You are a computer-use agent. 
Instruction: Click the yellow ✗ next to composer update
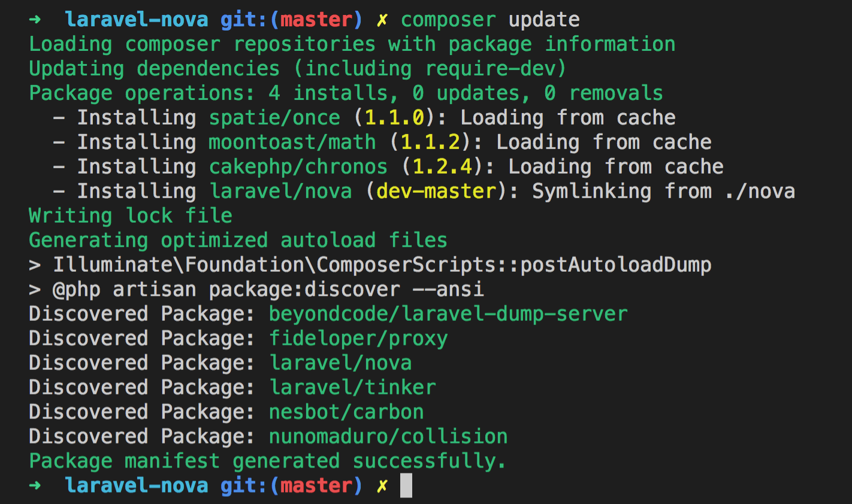tap(382, 20)
